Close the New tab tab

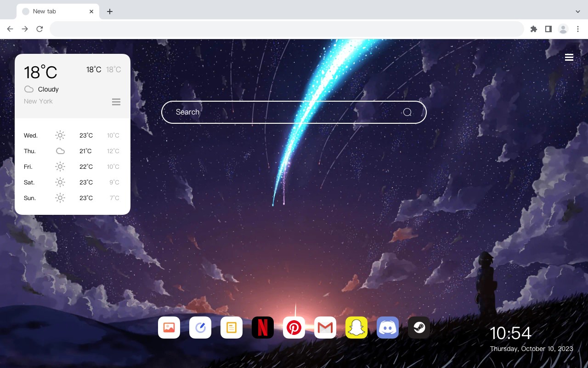pos(91,11)
